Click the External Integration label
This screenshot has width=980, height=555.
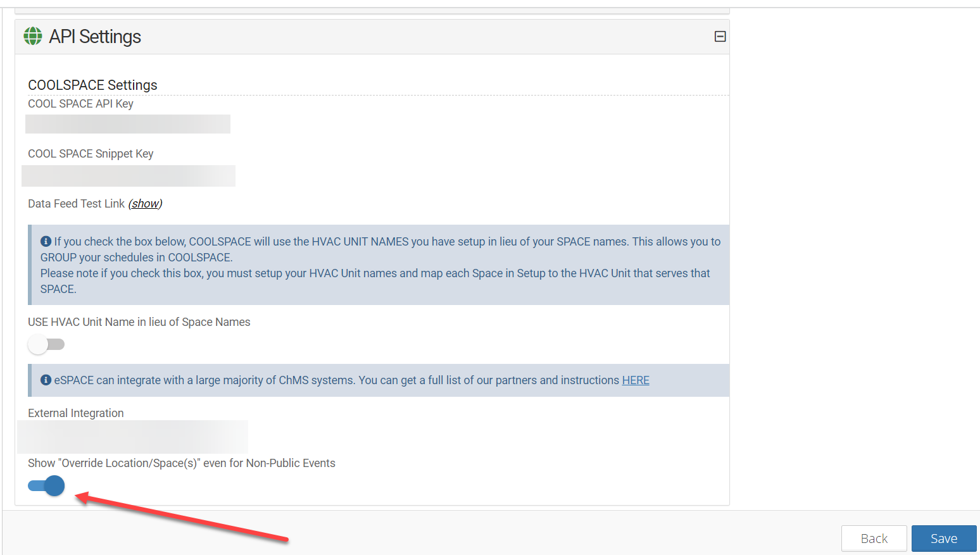coord(75,413)
